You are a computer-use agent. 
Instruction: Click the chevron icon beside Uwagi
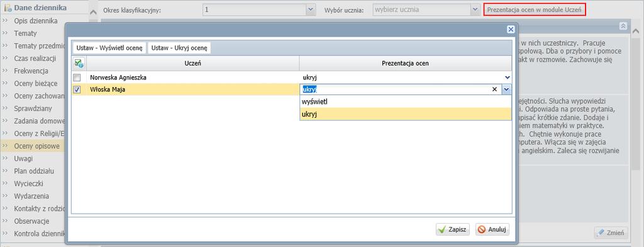(x=5, y=159)
